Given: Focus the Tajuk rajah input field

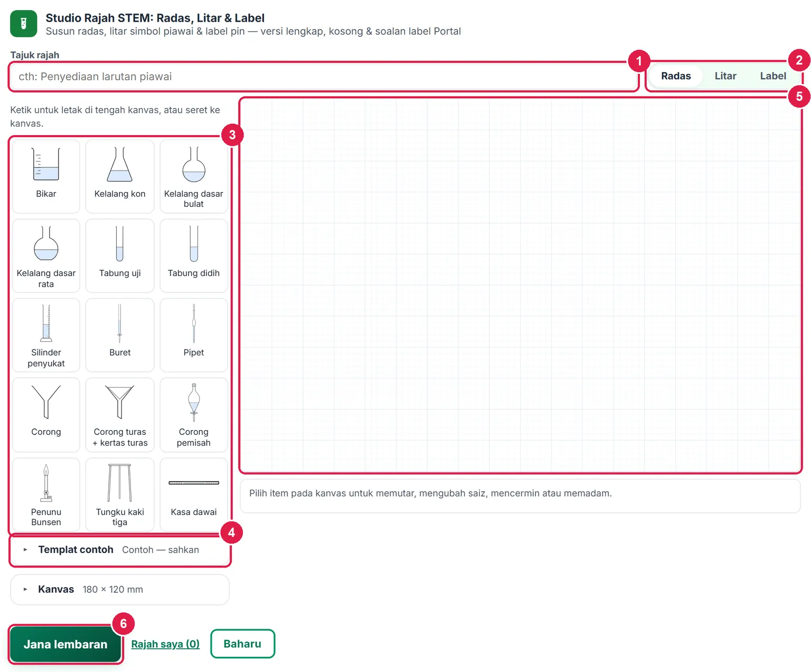Looking at the screenshot, I should pyautogui.click(x=324, y=77).
